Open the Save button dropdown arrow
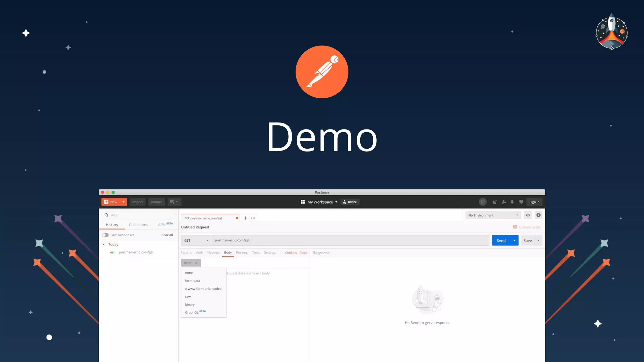Image resolution: width=644 pixels, height=362 pixels. 538,240
